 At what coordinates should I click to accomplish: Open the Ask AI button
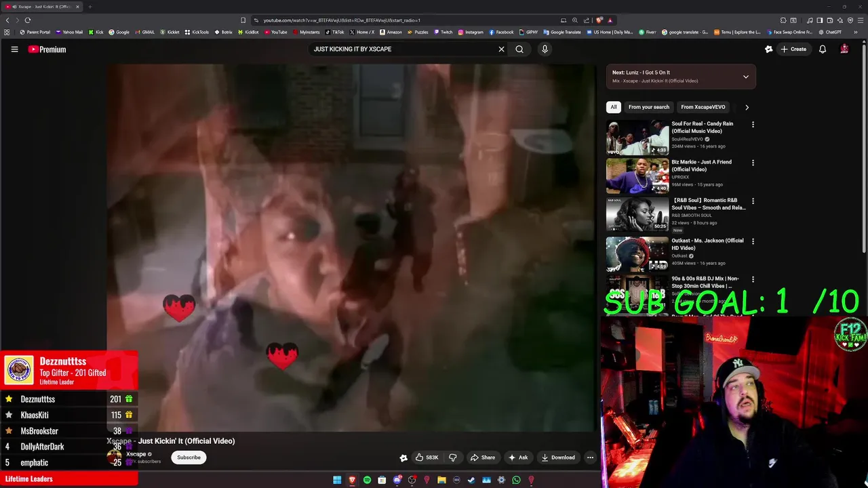(518, 457)
